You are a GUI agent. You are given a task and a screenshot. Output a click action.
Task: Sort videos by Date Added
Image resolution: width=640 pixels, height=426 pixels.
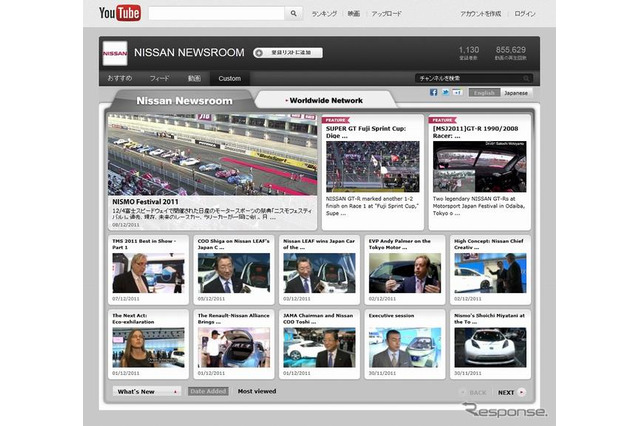(208, 391)
